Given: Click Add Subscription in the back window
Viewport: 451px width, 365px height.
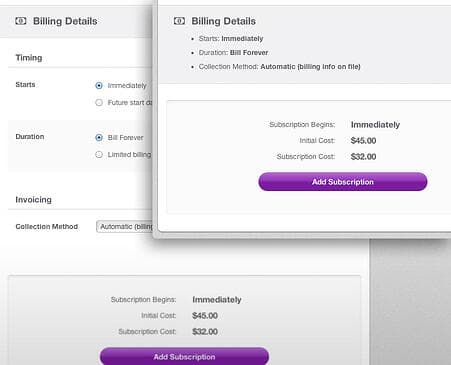Looking at the screenshot, I should click(184, 356).
